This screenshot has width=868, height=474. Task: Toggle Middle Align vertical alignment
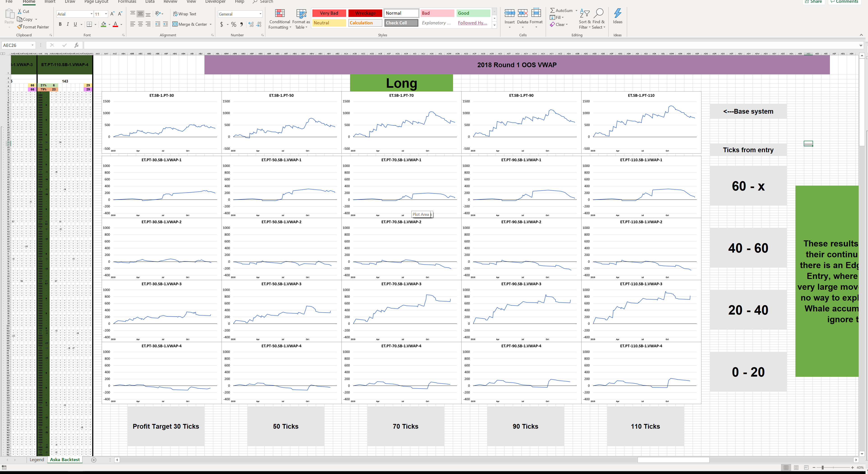click(x=140, y=14)
